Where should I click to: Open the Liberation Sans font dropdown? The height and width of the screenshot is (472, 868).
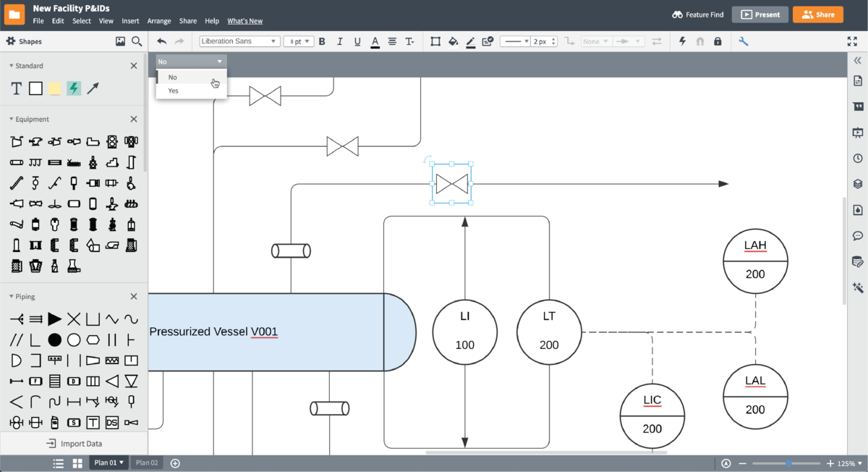coord(239,42)
